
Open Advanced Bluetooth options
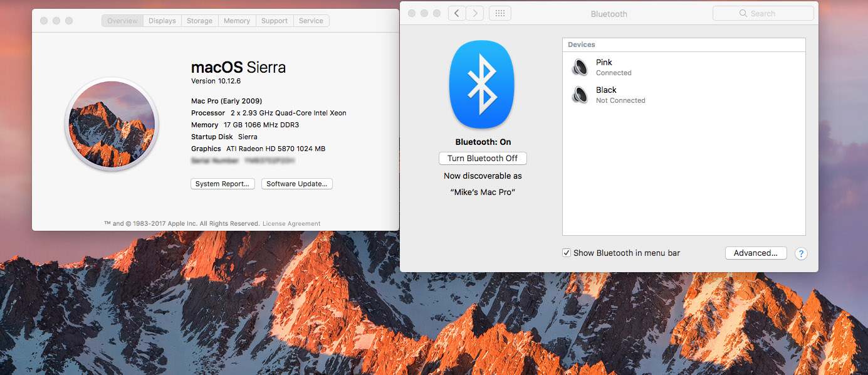(756, 253)
